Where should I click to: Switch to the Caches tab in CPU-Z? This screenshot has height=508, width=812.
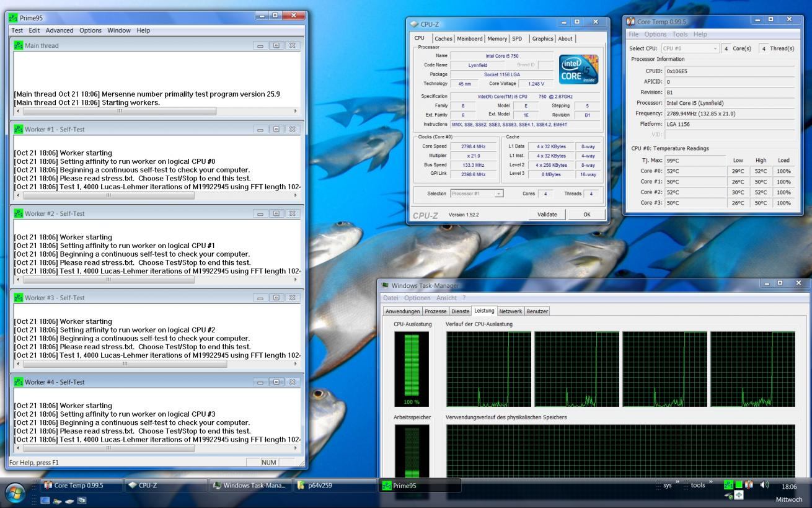pos(443,38)
